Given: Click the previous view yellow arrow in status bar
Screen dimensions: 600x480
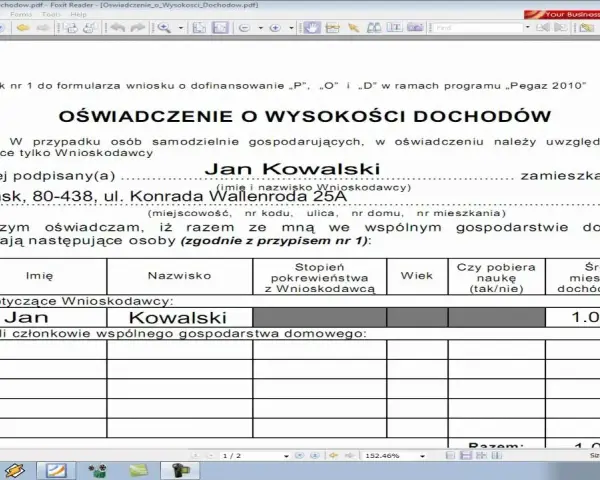Looking at the screenshot, I should tap(334, 456).
